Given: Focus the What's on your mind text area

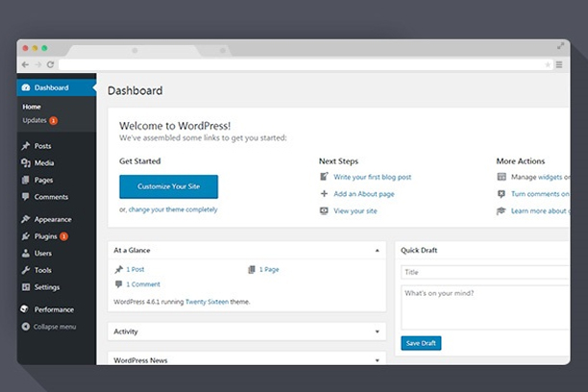Looking at the screenshot, I should click(485, 307).
